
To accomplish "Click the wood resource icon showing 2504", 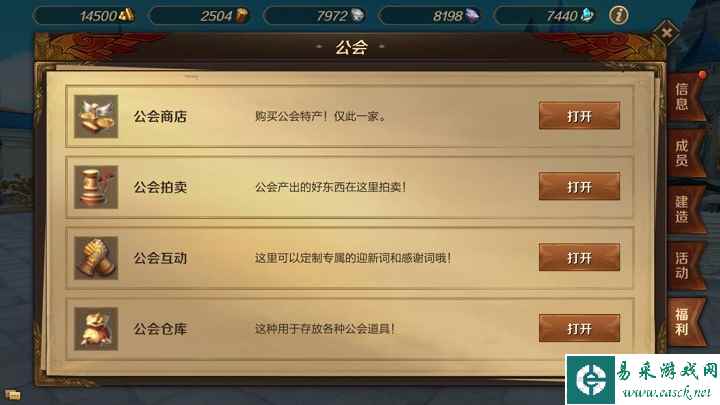I will (242, 16).
